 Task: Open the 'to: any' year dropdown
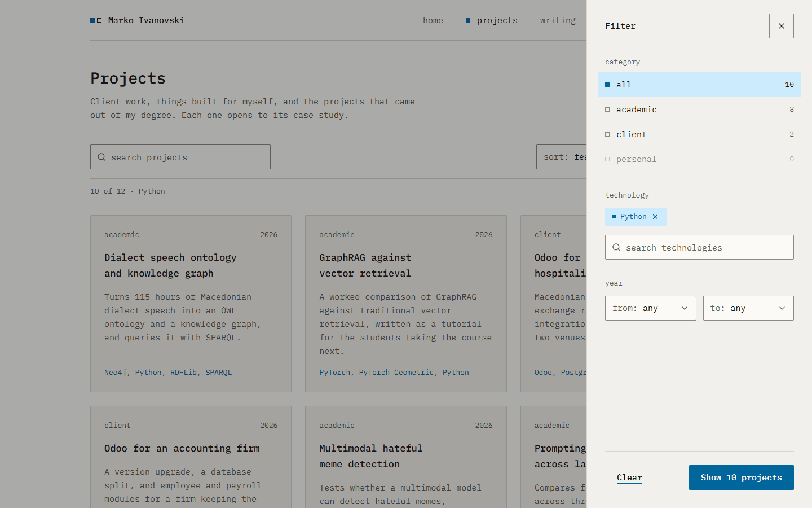748,308
